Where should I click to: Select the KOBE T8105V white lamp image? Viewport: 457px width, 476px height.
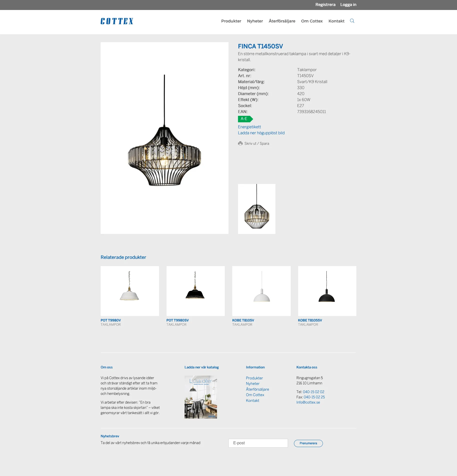pos(261,291)
